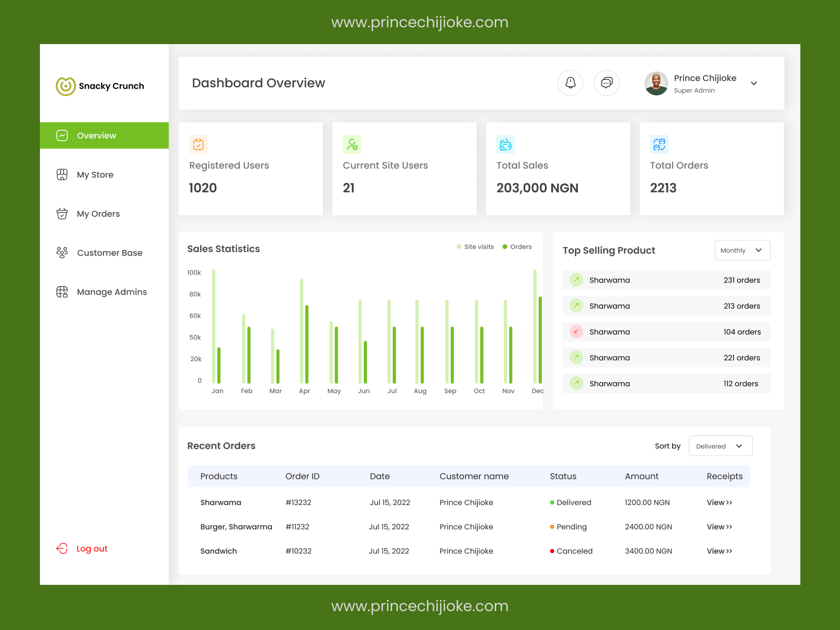
Task: Toggle the Site visits legend indicator
Action: point(459,246)
